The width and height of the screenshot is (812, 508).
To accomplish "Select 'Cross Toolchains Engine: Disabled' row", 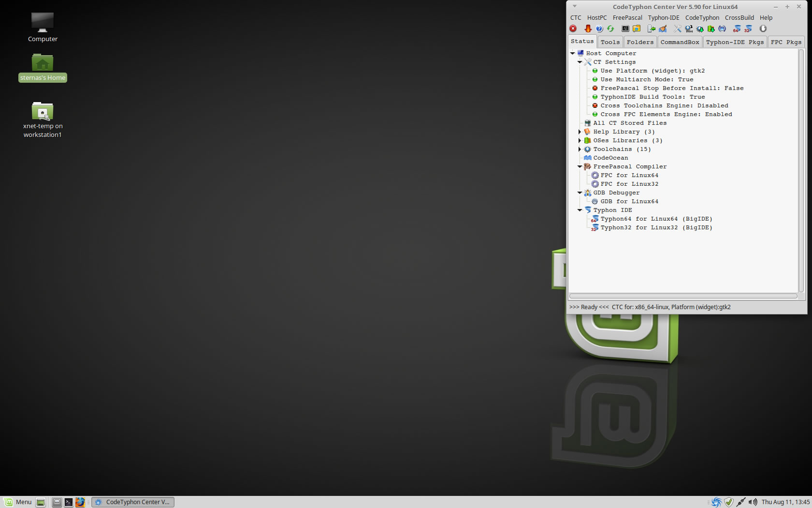I will point(664,105).
